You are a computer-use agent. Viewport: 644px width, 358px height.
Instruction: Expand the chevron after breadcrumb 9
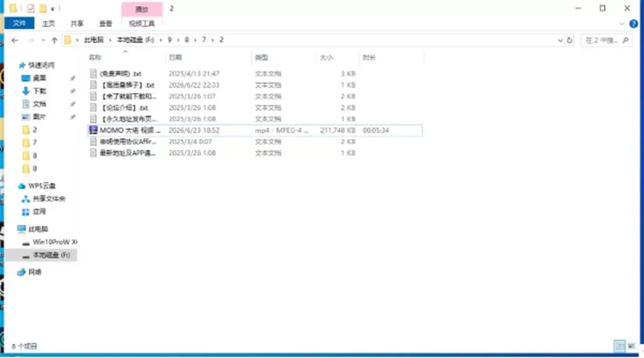pyautogui.click(x=178, y=40)
